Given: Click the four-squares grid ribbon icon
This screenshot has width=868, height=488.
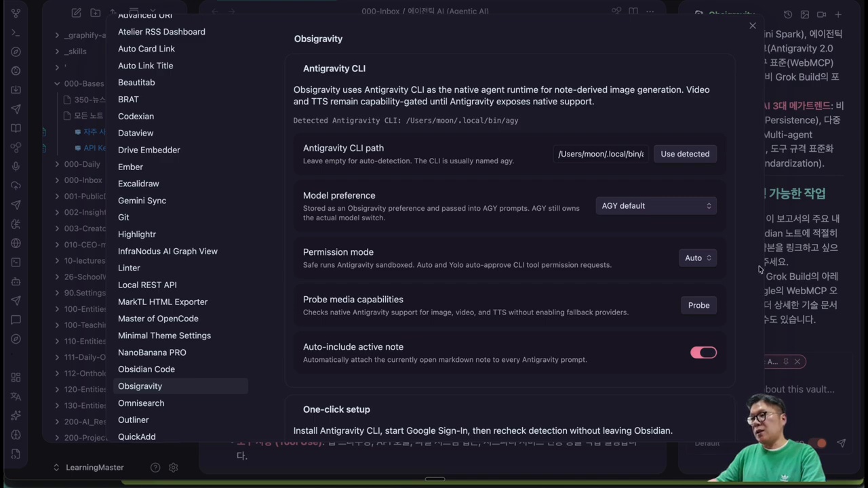Looking at the screenshot, I should [x=16, y=377].
